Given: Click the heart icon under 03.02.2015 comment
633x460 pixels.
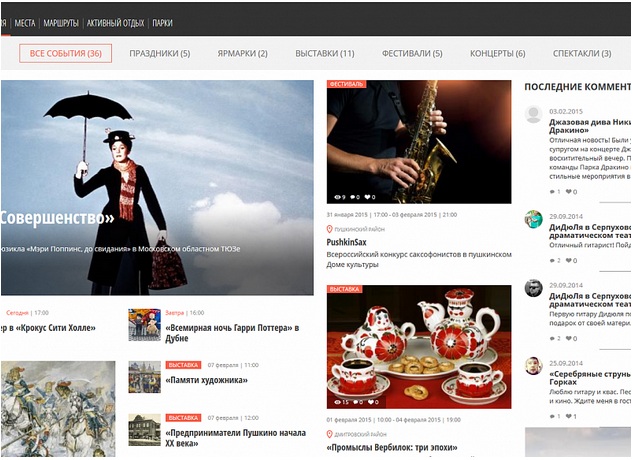Looking at the screenshot, I should pos(569,191).
